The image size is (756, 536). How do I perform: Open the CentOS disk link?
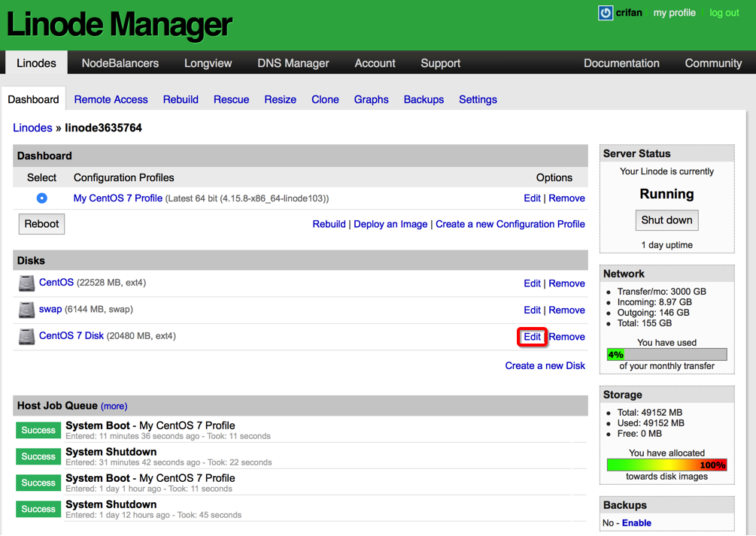click(x=56, y=283)
